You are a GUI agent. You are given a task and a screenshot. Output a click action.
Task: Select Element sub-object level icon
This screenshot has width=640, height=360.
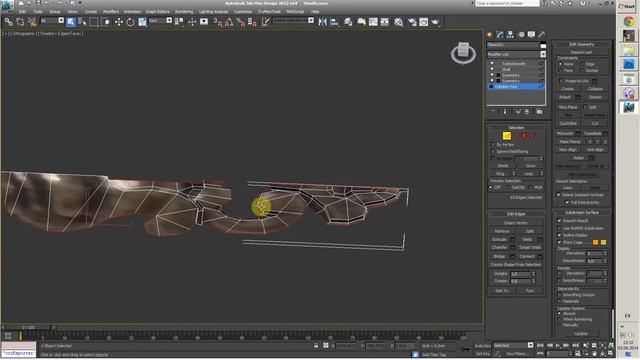coord(533,136)
